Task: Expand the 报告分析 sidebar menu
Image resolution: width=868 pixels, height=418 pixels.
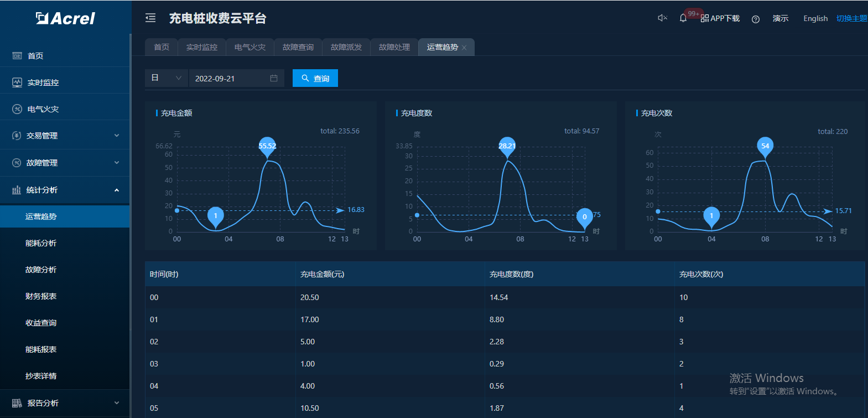Action: (x=65, y=403)
